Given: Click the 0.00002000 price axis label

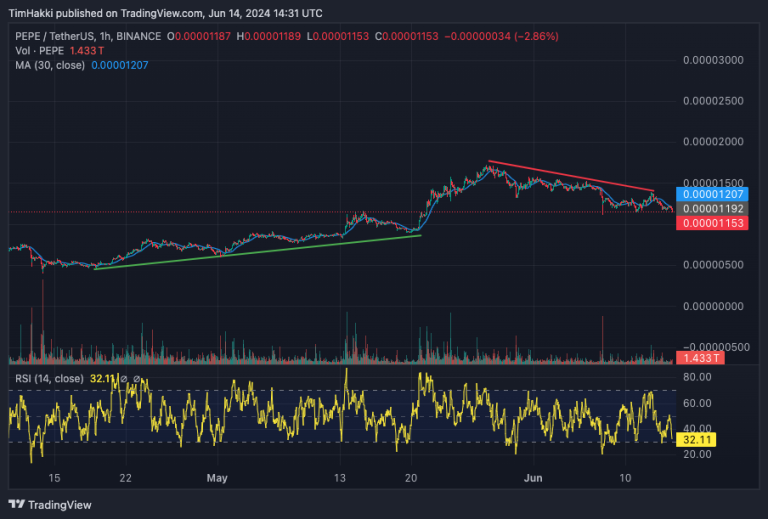Looking at the screenshot, I should click(x=713, y=142).
